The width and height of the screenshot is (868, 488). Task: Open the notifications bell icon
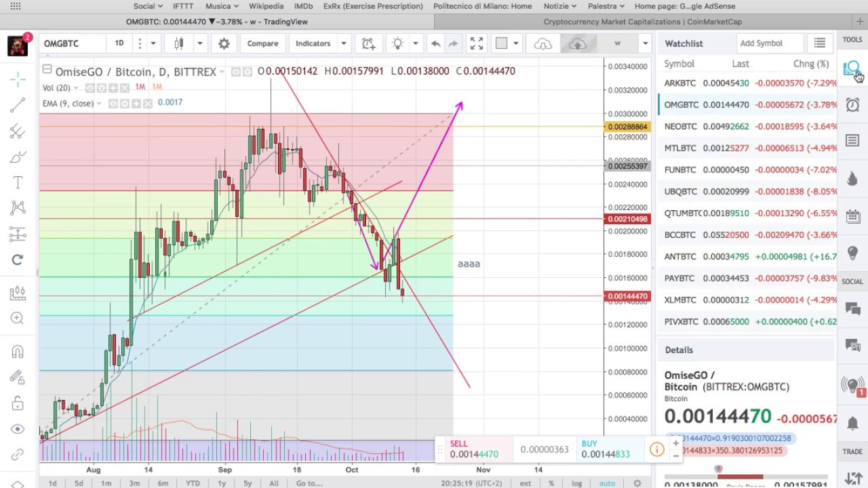(x=852, y=423)
